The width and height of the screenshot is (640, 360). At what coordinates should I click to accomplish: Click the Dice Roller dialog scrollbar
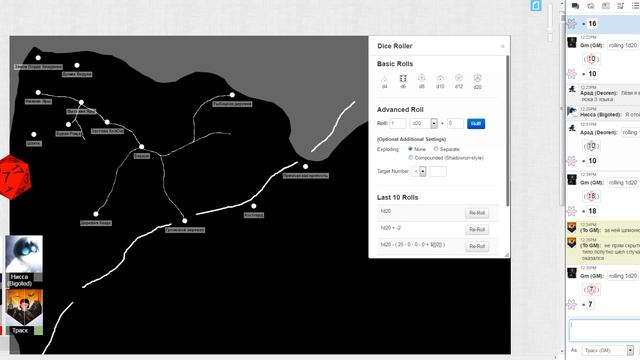point(507,131)
